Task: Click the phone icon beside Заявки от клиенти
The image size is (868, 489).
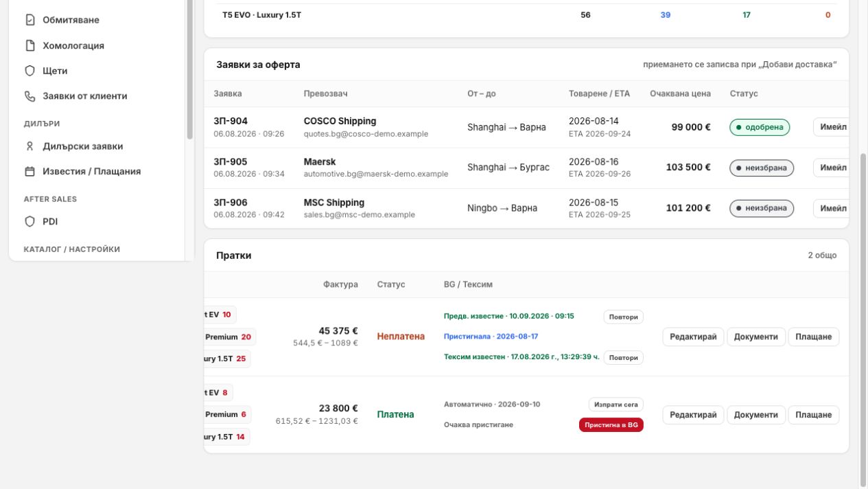Action: coord(30,96)
